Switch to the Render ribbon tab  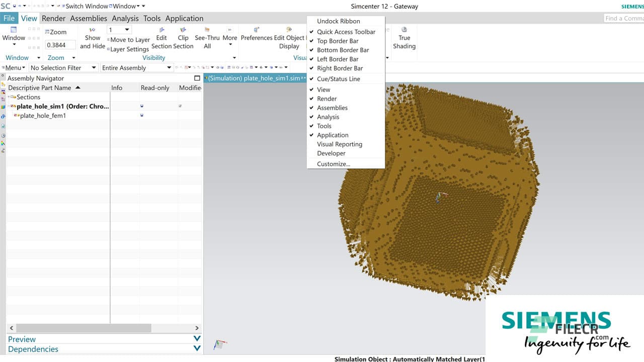pos(54,18)
